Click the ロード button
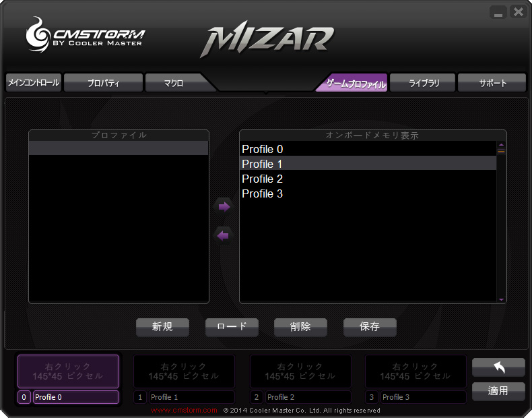The image size is (532, 418). pos(232,327)
